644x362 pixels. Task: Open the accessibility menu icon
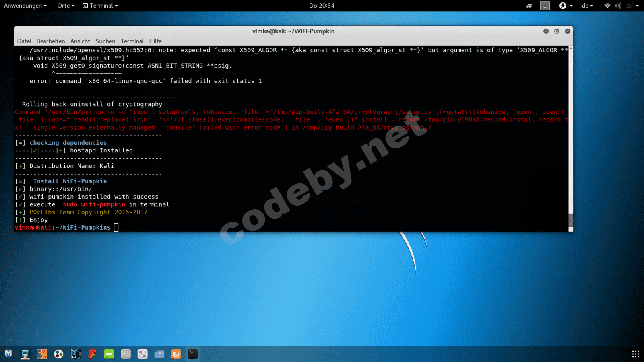[x=563, y=6]
